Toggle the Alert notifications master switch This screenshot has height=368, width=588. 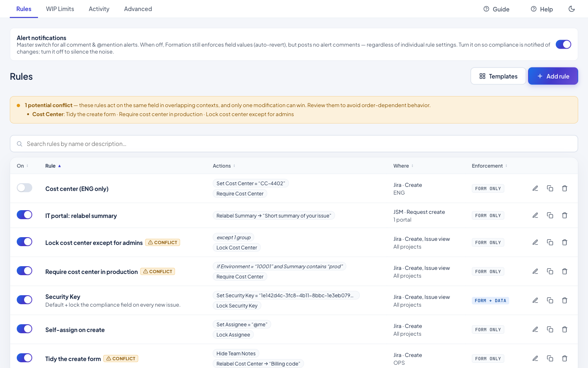563,44
